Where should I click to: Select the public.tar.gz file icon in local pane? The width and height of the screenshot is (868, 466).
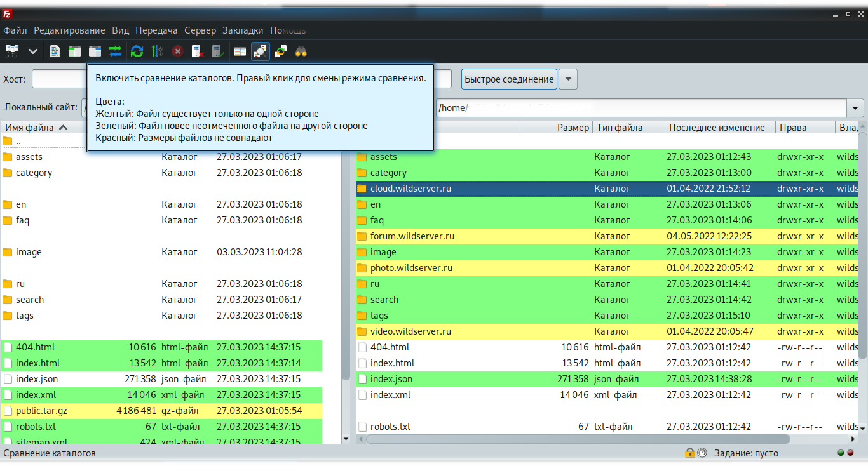coord(8,411)
